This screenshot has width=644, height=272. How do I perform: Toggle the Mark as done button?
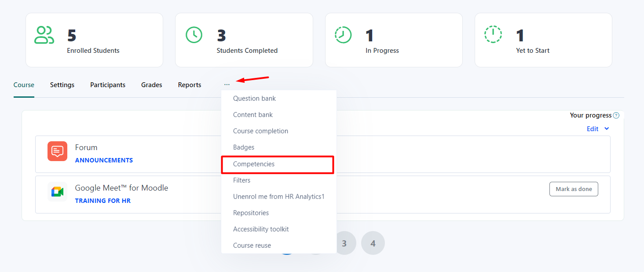pyautogui.click(x=574, y=189)
